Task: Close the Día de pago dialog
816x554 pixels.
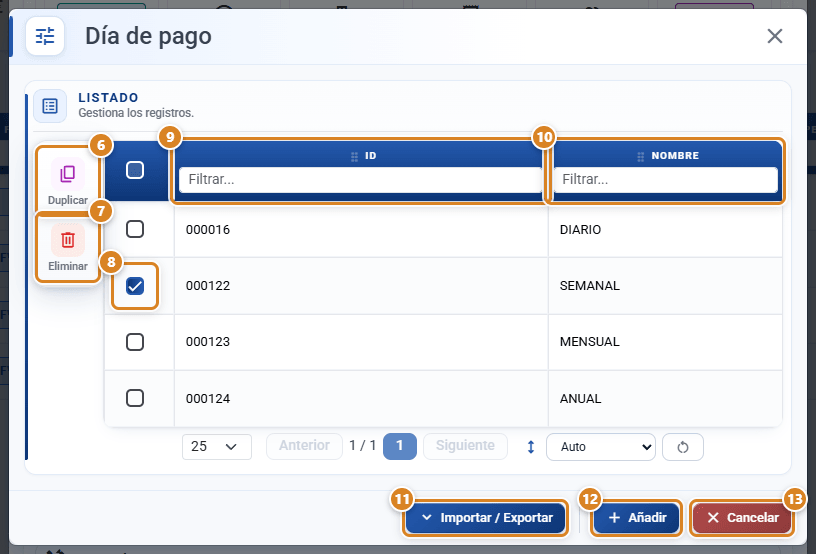Action: coord(775,36)
